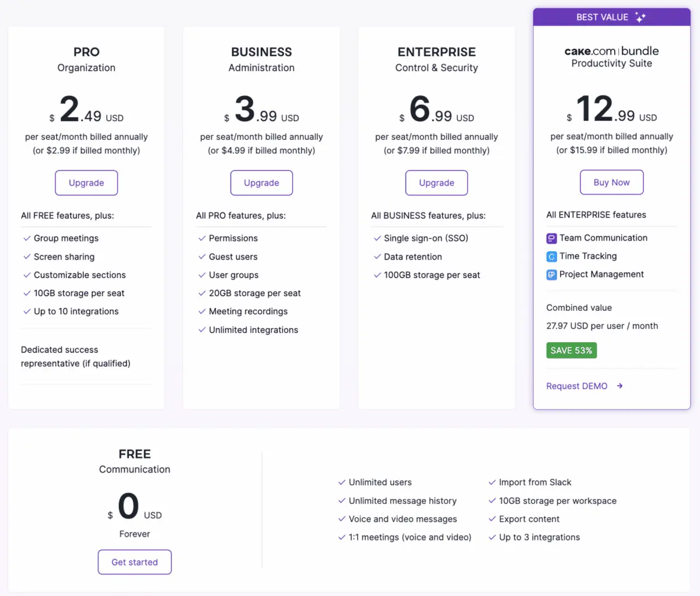This screenshot has height=596, width=700.
Task: Click the sparkle icon on BEST VALUE banner
Action: 640,17
